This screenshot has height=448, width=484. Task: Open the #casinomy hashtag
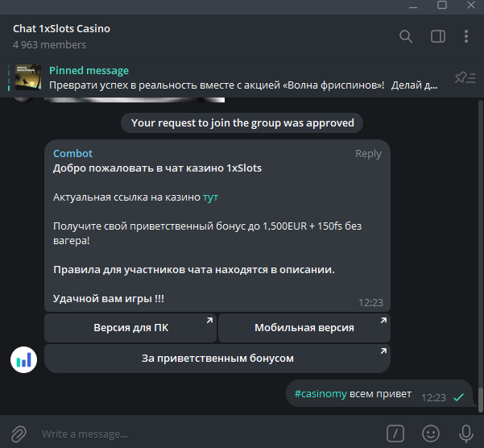click(x=321, y=394)
